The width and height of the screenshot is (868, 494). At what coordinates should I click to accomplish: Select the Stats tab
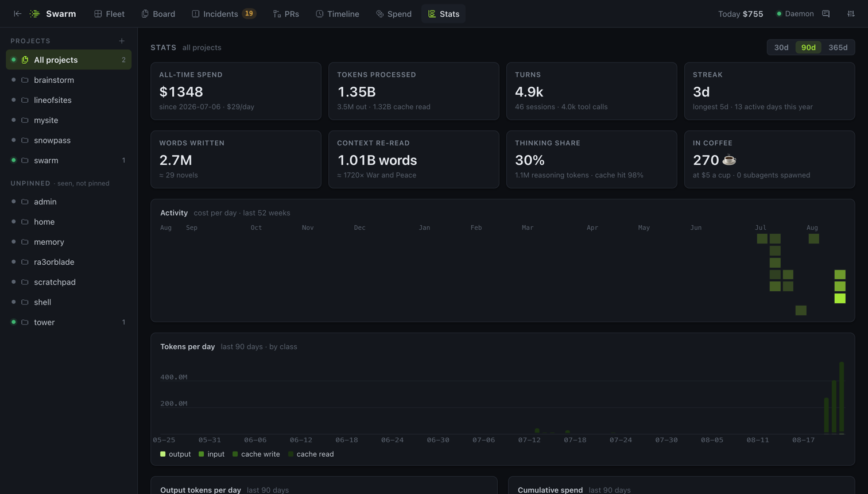(x=444, y=14)
